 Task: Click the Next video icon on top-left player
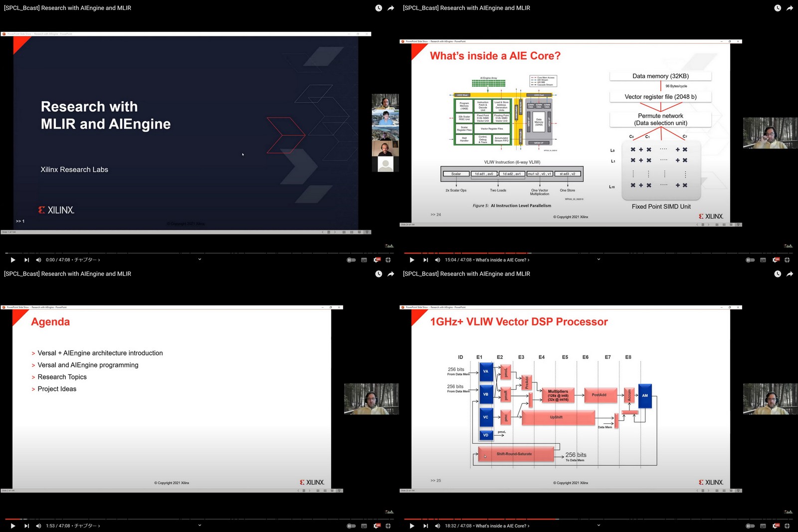click(x=26, y=260)
